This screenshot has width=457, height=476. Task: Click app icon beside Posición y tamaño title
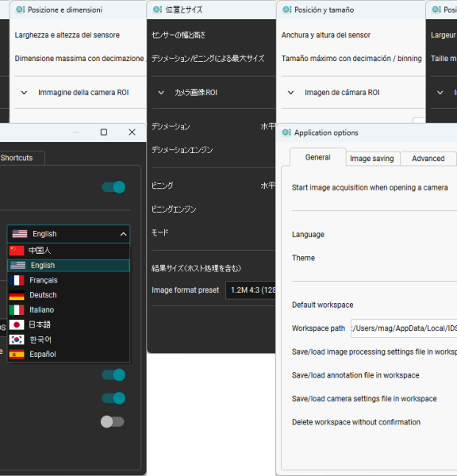286,10
